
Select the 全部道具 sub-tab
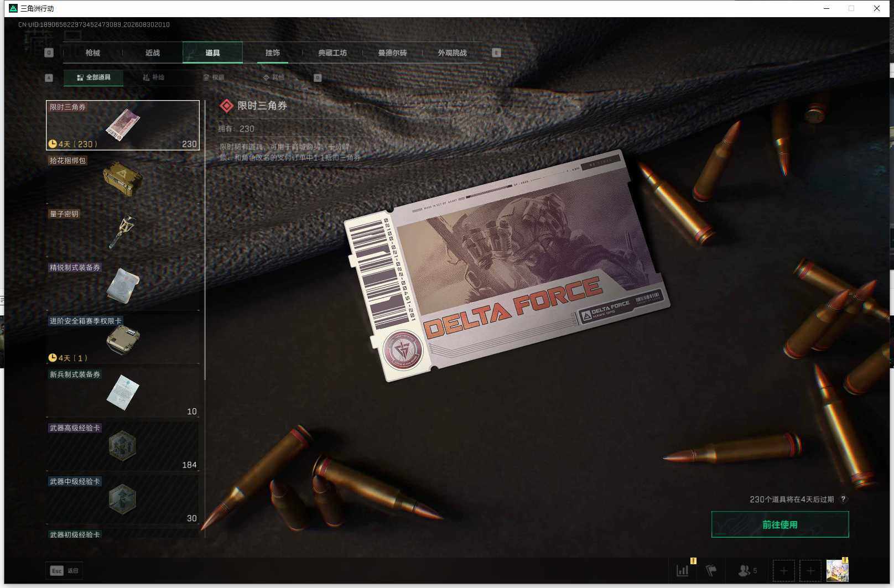(93, 77)
